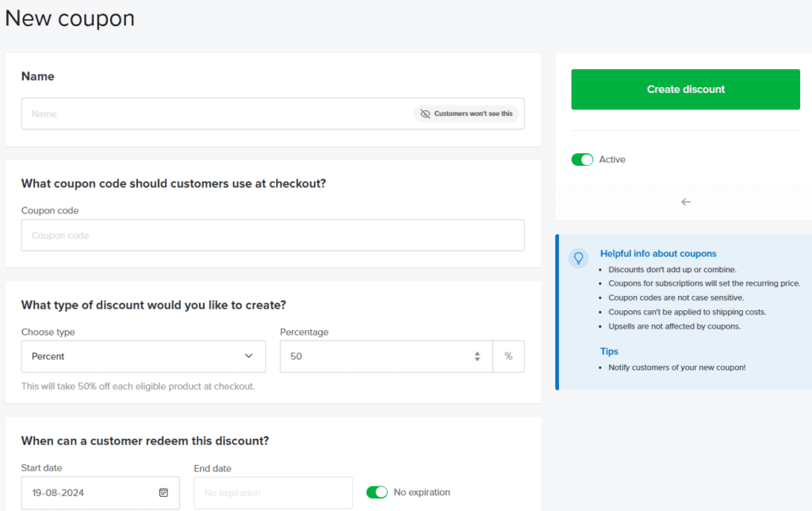Decrease percentage with the down stepper arrow

click(x=477, y=360)
